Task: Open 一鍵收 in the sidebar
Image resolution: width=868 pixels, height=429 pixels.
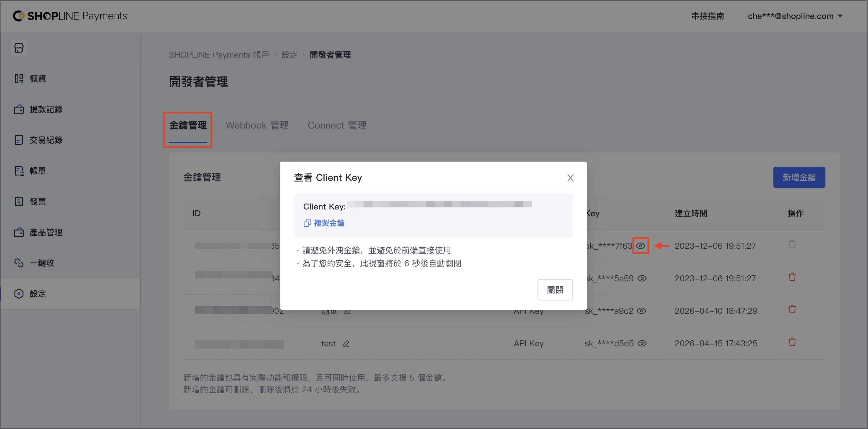Action: (x=70, y=263)
